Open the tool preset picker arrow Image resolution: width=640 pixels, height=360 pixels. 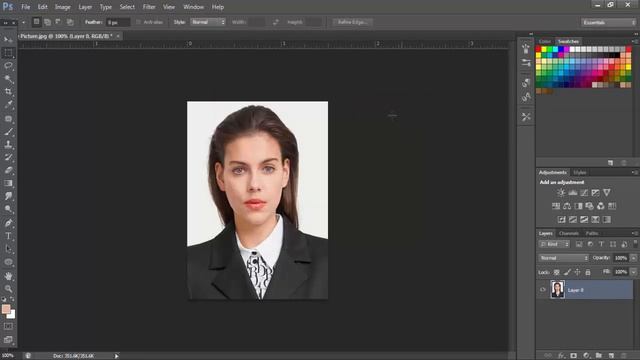pos(24,22)
